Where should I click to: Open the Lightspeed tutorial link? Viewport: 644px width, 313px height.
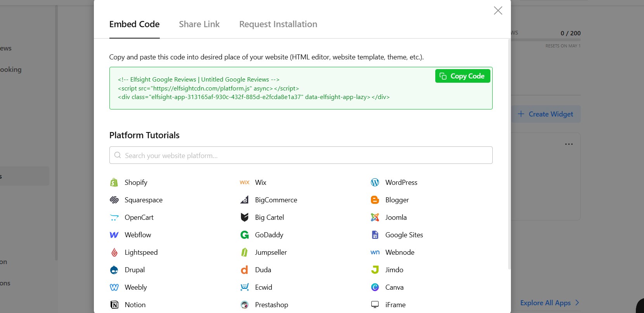141,252
